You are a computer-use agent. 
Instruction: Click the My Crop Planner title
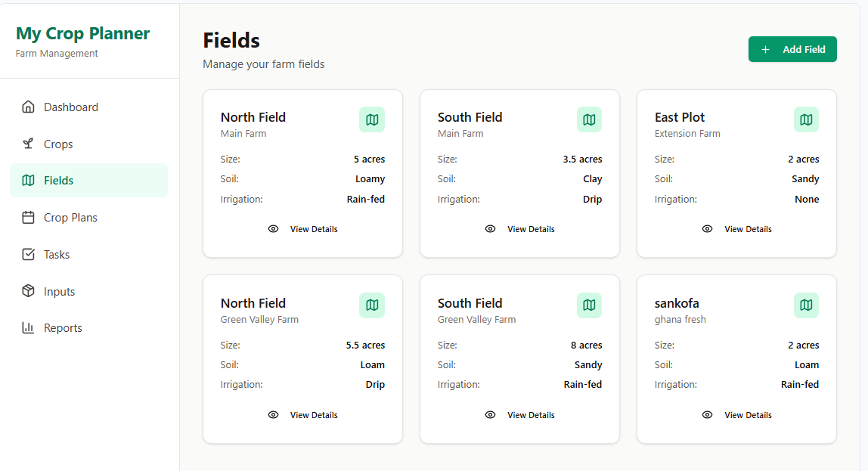click(82, 33)
